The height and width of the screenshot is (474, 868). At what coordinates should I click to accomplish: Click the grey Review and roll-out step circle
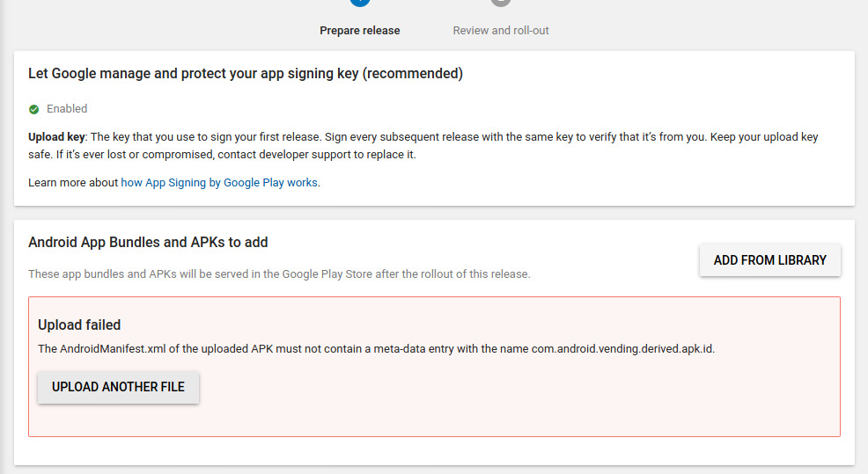click(501, 3)
